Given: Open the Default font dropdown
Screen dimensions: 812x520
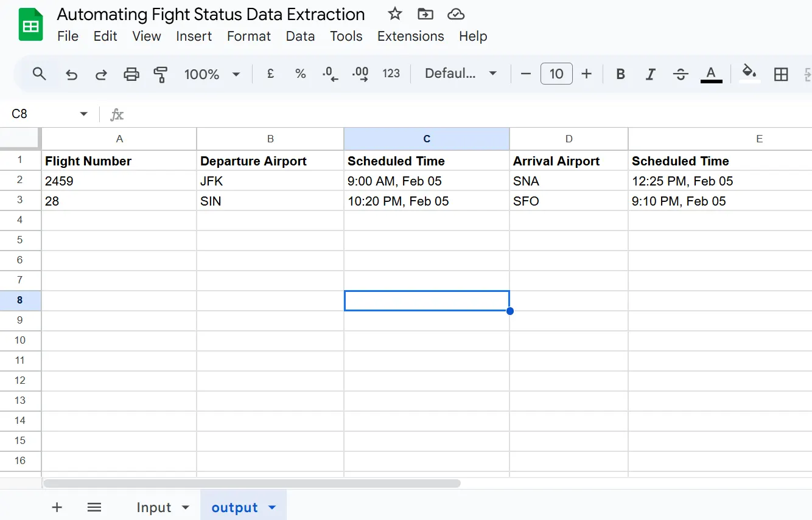Looking at the screenshot, I should click(x=461, y=74).
